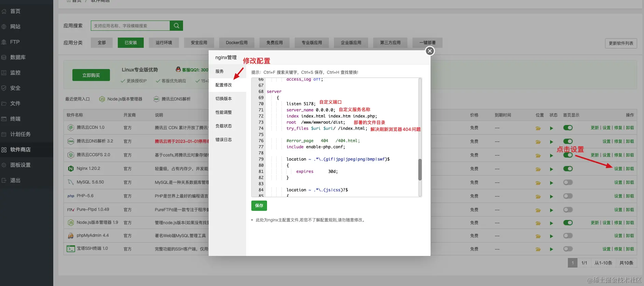Click the config editor vertical scrollbar thumb
Viewport: 644px width, 286px height.
point(420,169)
